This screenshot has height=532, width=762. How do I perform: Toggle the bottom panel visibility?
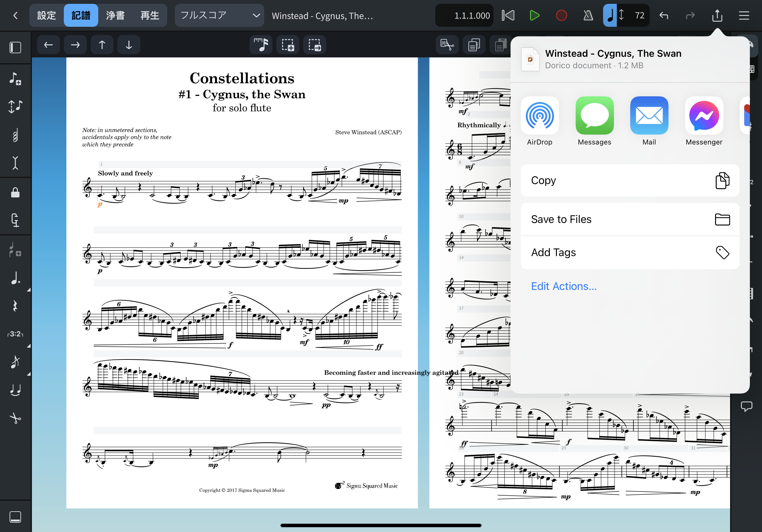tap(15, 517)
